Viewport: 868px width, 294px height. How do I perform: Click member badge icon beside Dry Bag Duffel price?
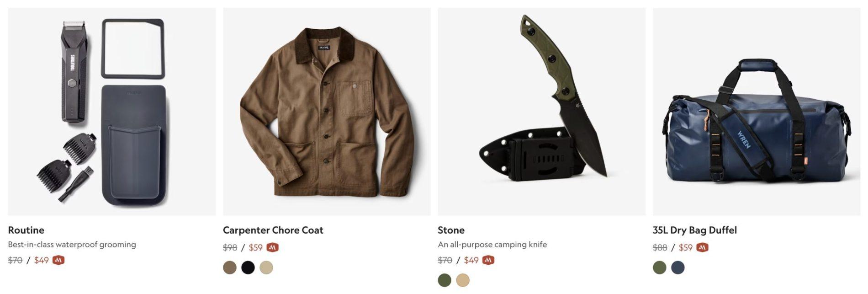pos(703,247)
